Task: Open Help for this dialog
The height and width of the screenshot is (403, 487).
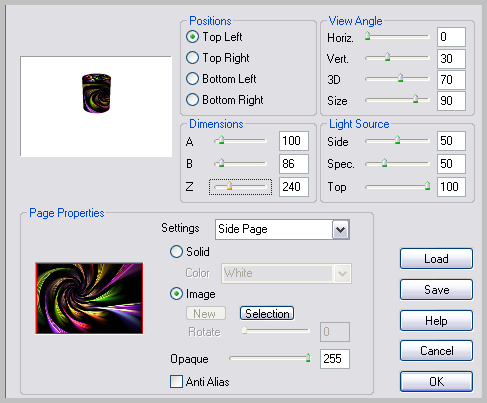Action: (x=436, y=320)
